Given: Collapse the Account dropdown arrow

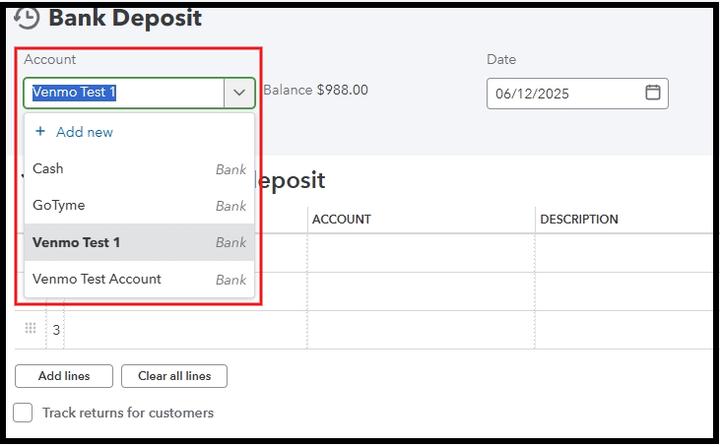Looking at the screenshot, I should 239,93.
